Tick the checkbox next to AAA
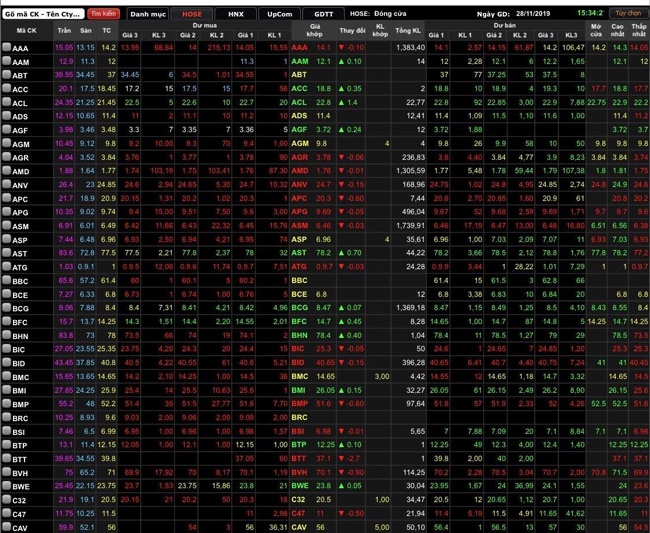This screenshot has width=650, height=533. (x=6, y=48)
